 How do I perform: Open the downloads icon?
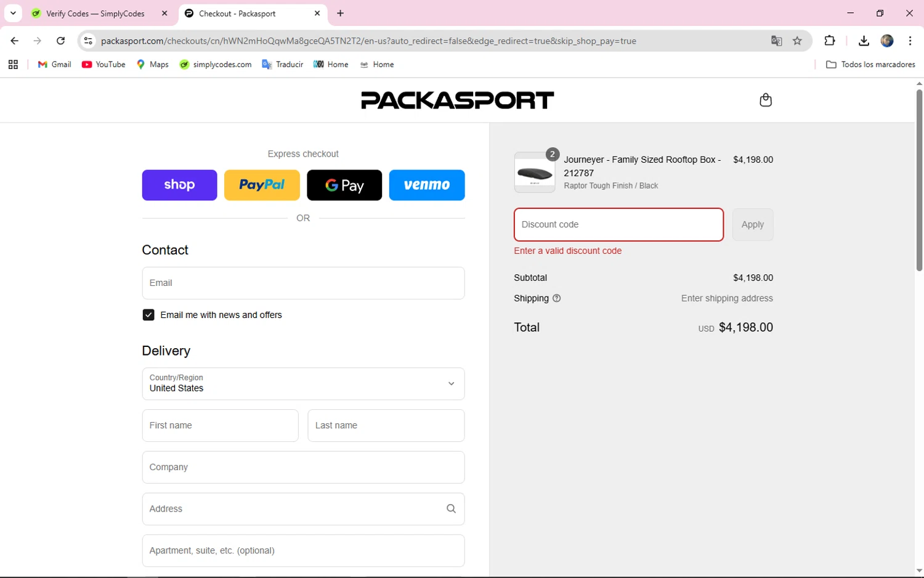(864, 41)
